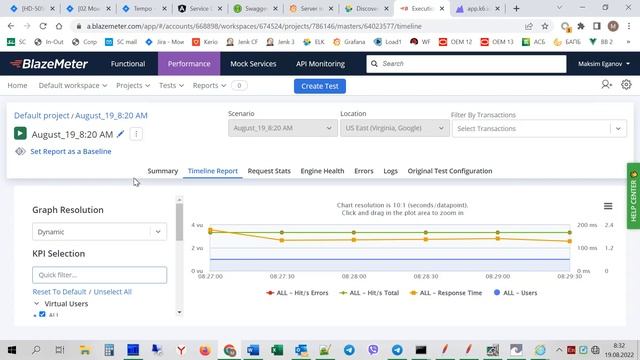Open the Original Test Configuration tab
The image size is (640, 360).
point(450,171)
